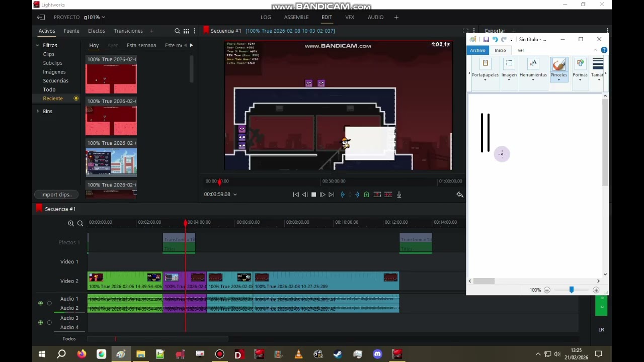Open the Fuente tab in assets panel

[x=71, y=31]
